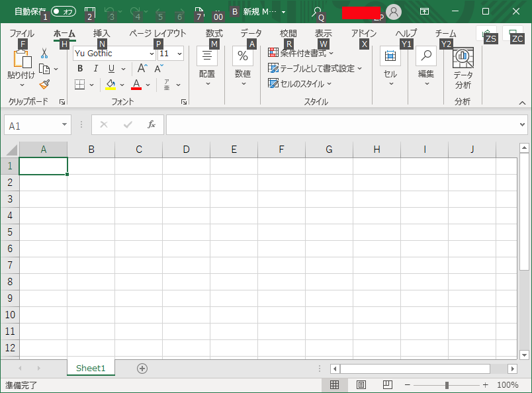Switch to the Page Layout (ページ レイアウト) tab
532x393 pixels.
[x=157, y=33]
